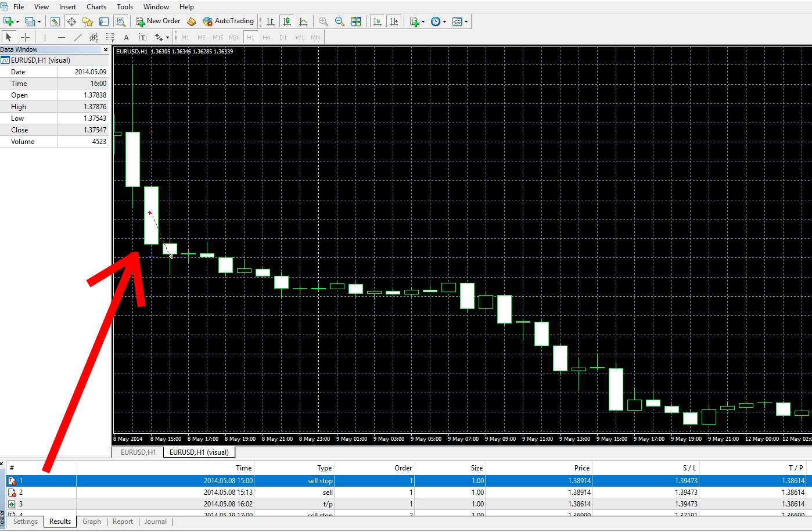Image resolution: width=812 pixels, height=532 pixels.
Task: Toggle the Terminal panel icon
Action: click(104, 21)
